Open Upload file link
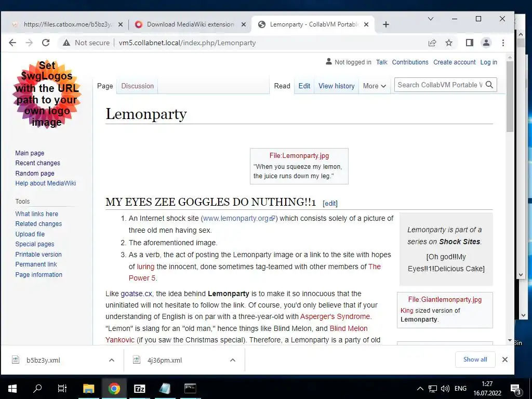 tap(30, 234)
